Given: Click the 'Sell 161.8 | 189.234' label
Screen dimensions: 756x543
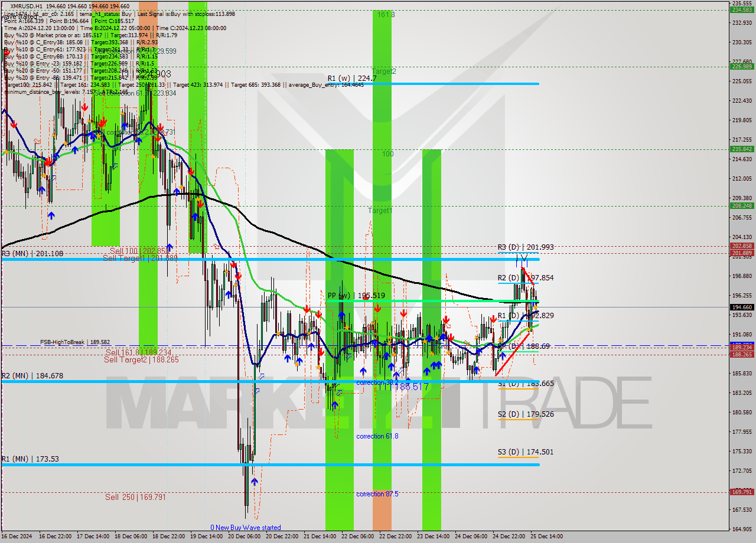Looking at the screenshot, I should pos(138,352).
